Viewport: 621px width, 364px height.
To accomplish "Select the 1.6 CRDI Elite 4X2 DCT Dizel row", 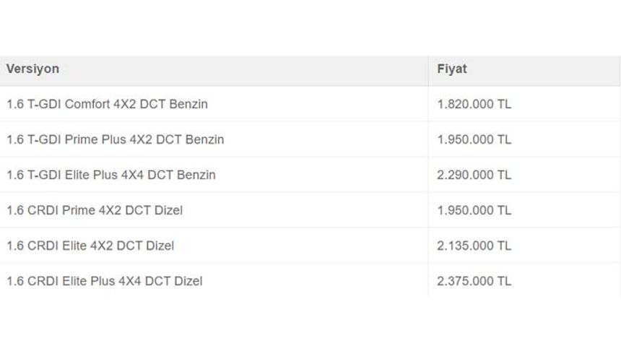I will point(310,246).
